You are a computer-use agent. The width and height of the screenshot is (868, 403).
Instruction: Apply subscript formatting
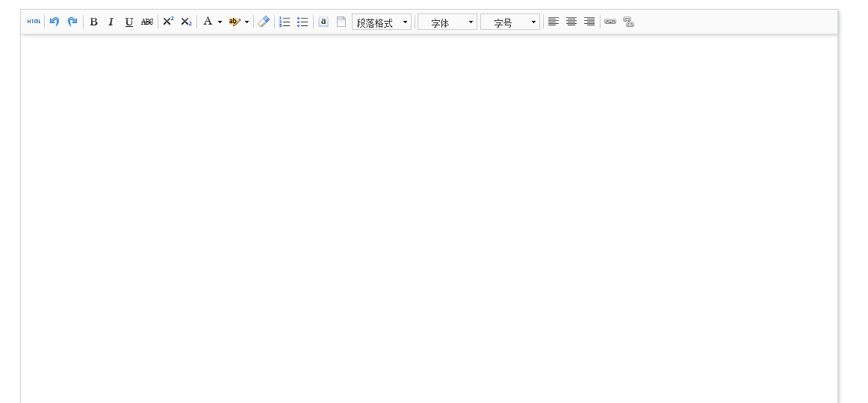pos(186,22)
